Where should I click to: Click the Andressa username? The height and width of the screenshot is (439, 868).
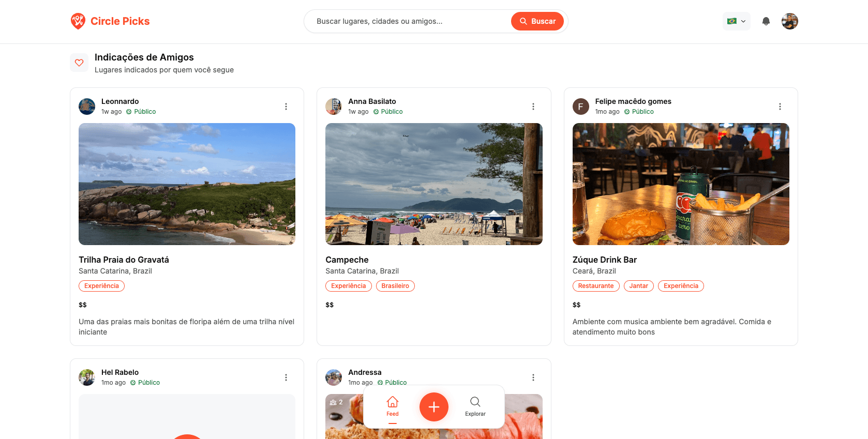(365, 372)
